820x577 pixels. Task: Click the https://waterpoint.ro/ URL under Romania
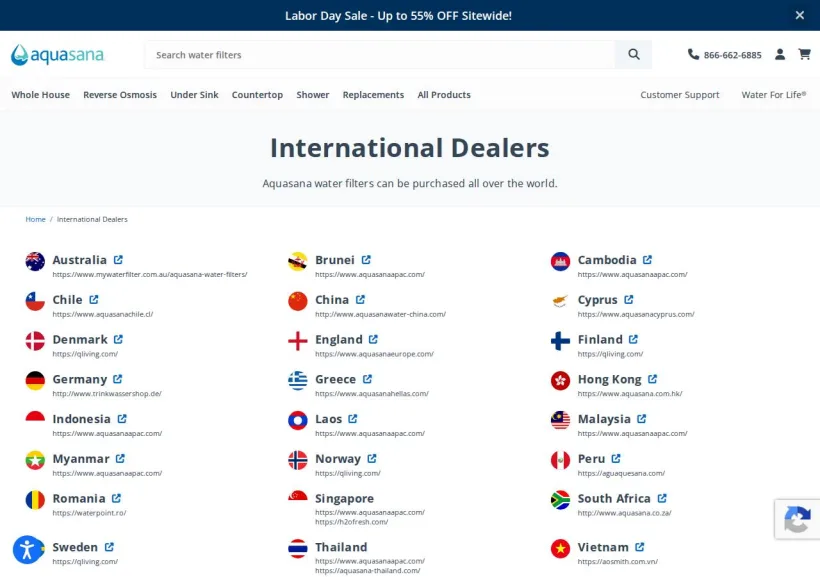tap(89, 513)
